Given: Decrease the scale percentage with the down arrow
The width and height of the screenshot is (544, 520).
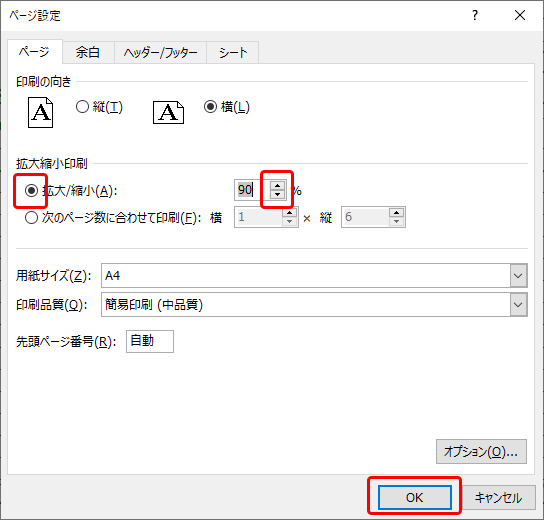Looking at the screenshot, I should (277, 194).
